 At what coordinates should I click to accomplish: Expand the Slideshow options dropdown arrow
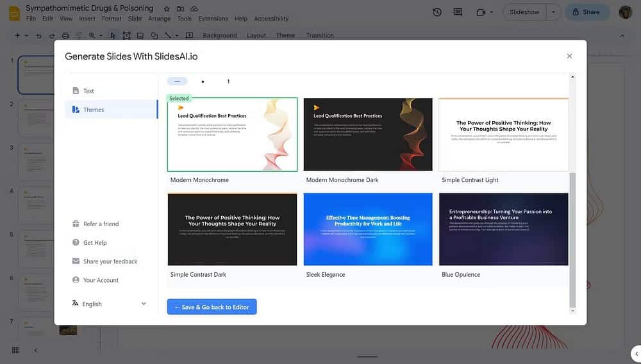[x=553, y=12]
